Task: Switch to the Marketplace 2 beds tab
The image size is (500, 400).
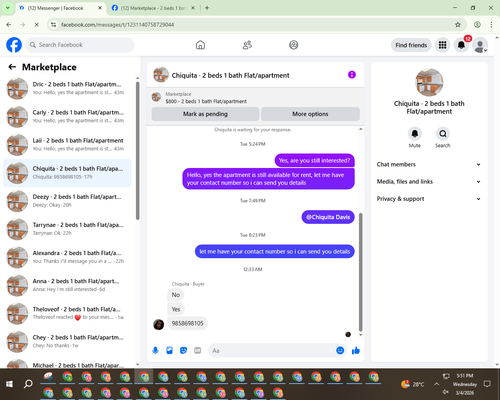Action: pyautogui.click(x=153, y=8)
